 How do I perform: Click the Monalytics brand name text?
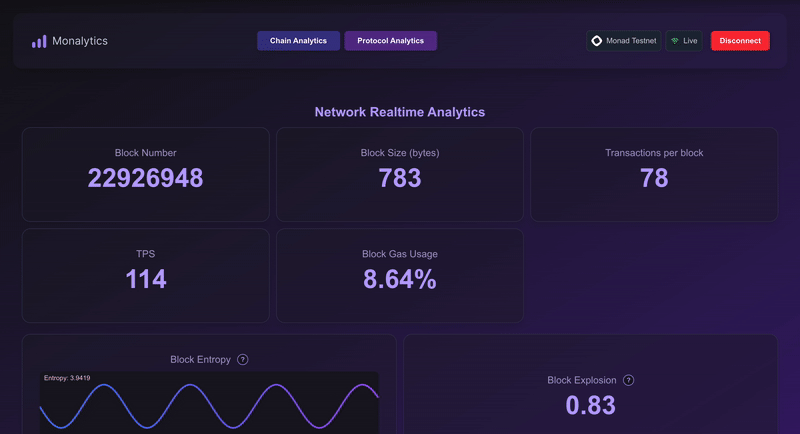(x=80, y=41)
